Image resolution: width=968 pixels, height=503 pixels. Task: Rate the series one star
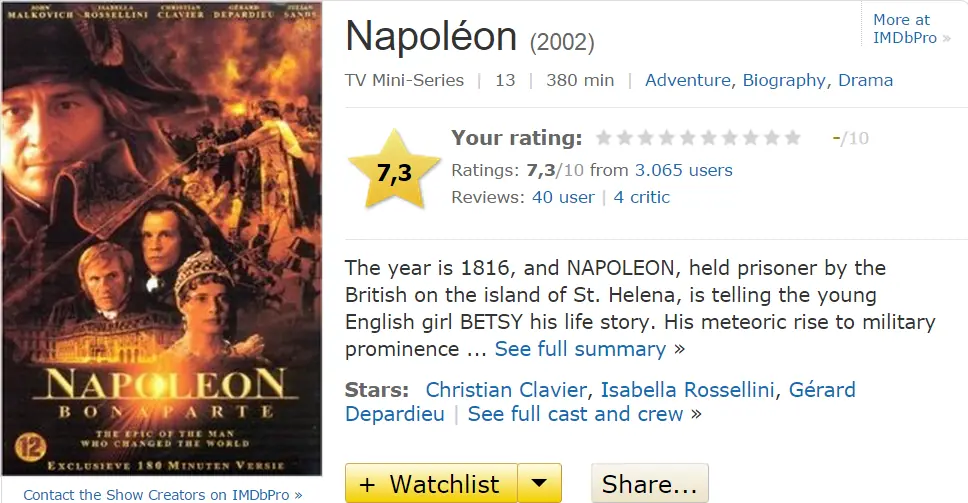coord(604,138)
